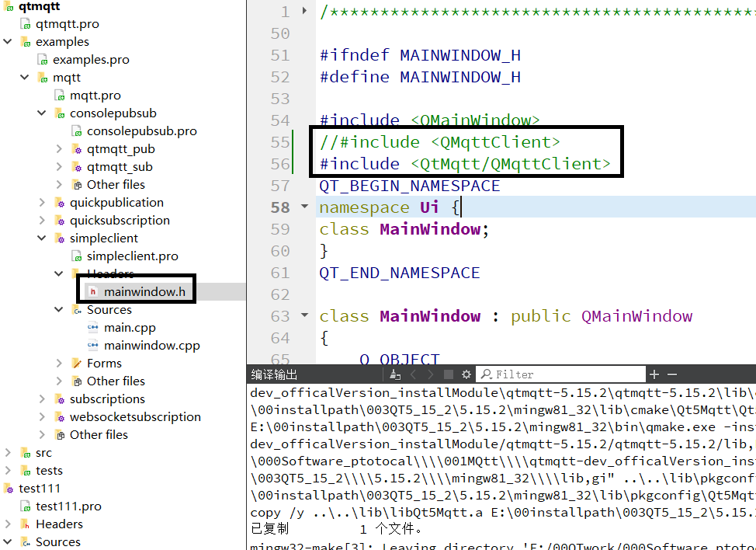Screen dimensions: 756x550
Task: Collapse the simpleclient project
Action: [x=41, y=238]
